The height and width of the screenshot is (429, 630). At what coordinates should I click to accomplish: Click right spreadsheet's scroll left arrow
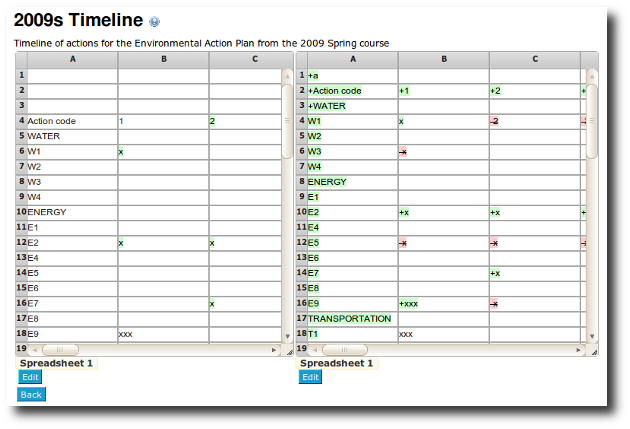pyautogui.click(x=315, y=350)
